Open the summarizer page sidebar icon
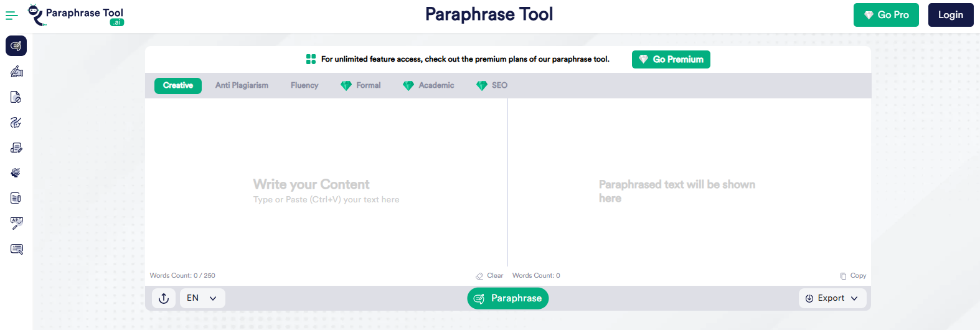 pyautogui.click(x=16, y=198)
